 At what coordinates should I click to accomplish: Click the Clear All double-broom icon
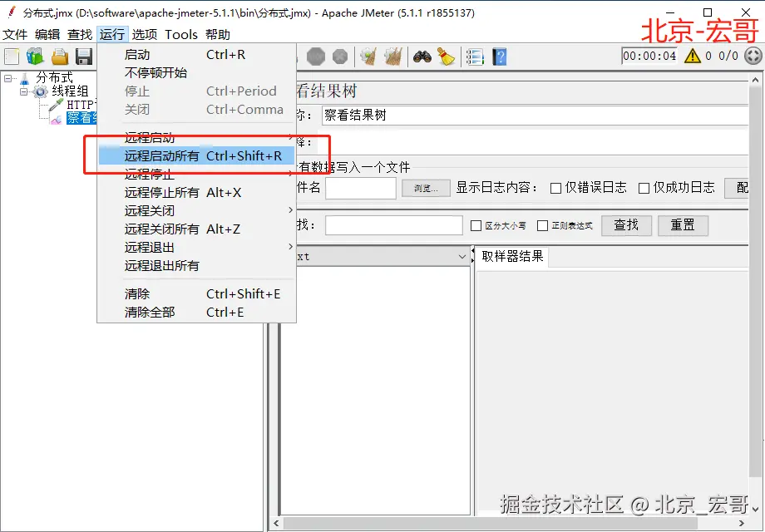tap(393, 57)
